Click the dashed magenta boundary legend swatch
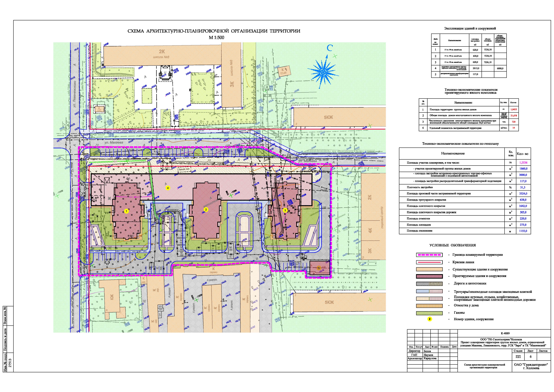The width and height of the screenshot is (554, 392). pyautogui.click(x=429, y=255)
